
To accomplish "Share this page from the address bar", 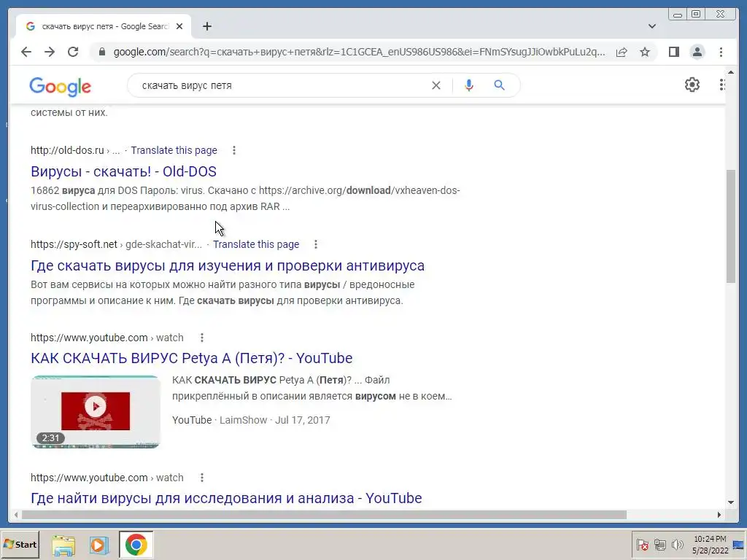I will tap(622, 52).
